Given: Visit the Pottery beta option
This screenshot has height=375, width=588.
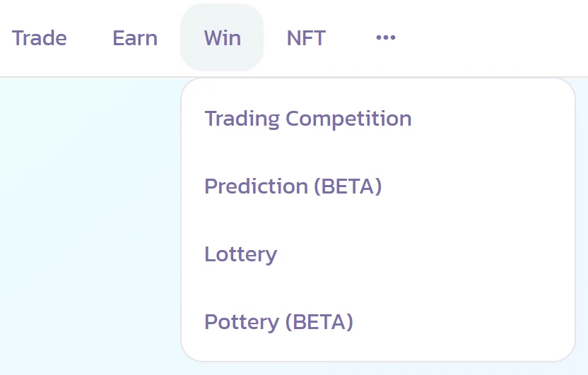Looking at the screenshot, I should (278, 322).
